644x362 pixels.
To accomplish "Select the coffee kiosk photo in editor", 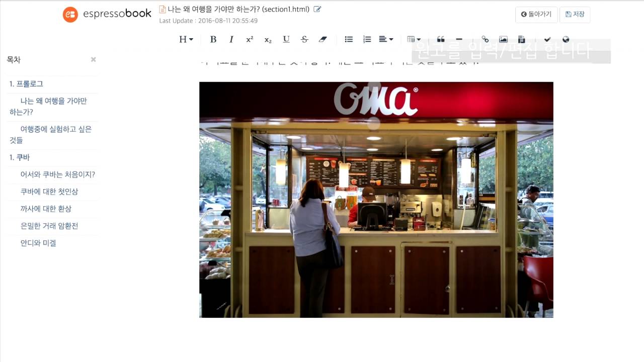I will (376, 200).
